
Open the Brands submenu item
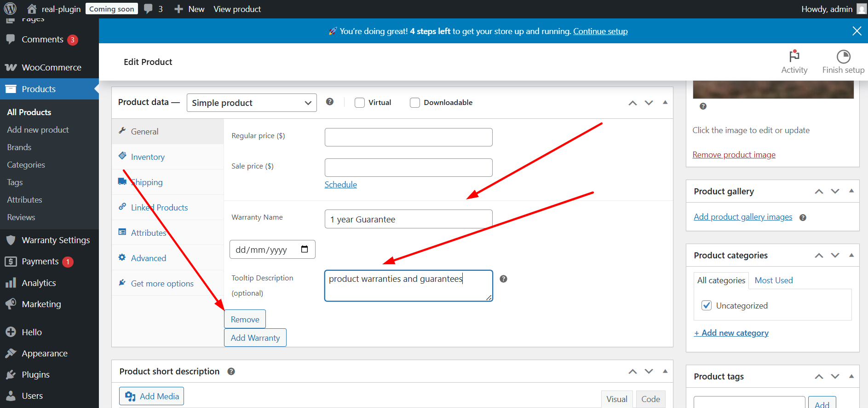pos(19,147)
